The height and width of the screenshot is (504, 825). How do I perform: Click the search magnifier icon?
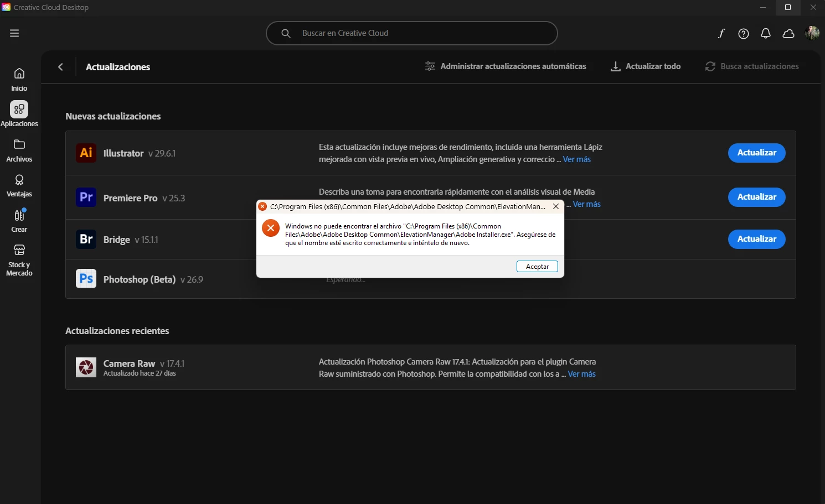[x=286, y=33]
